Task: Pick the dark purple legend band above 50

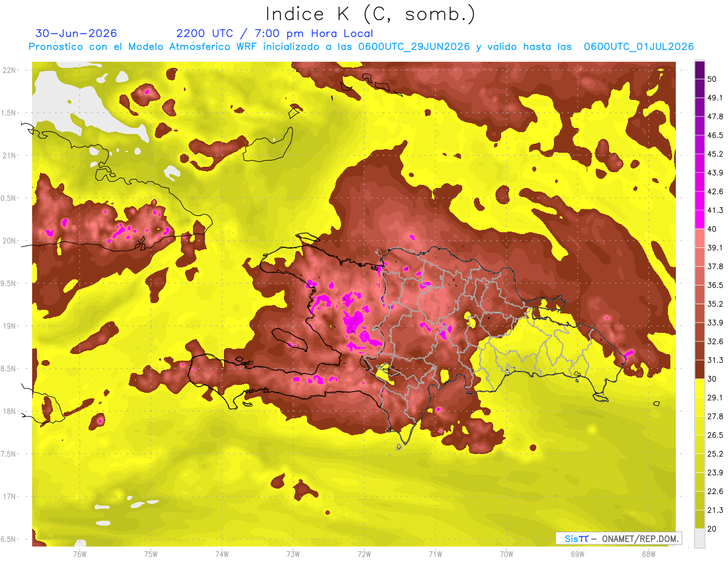Action: click(699, 70)
